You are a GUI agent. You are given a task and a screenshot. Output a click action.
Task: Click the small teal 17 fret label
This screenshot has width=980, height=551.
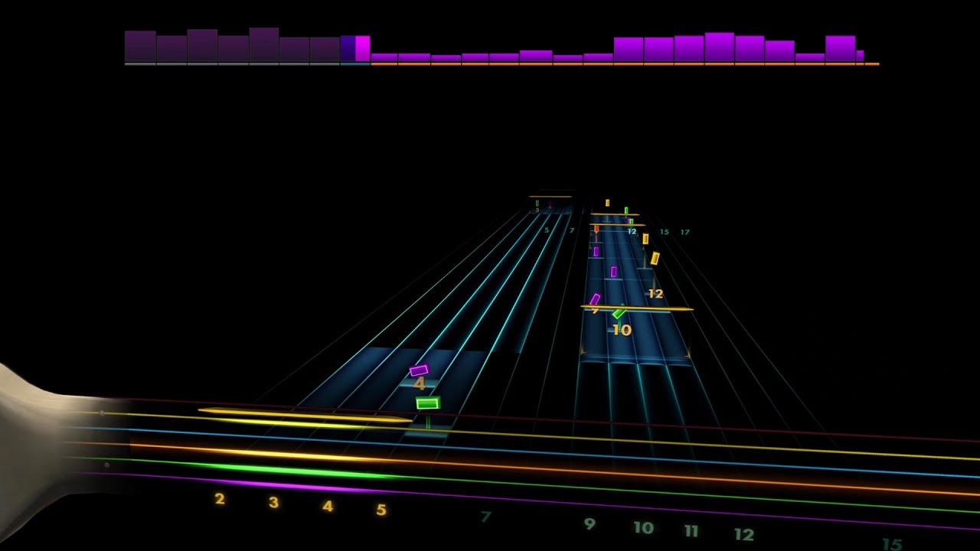[x=684, y=232]
